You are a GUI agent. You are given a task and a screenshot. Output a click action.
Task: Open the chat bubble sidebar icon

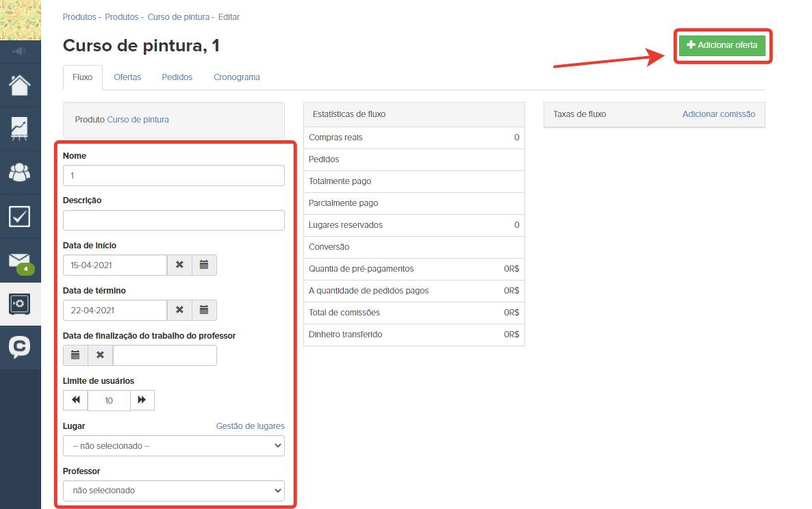(20, 348)
